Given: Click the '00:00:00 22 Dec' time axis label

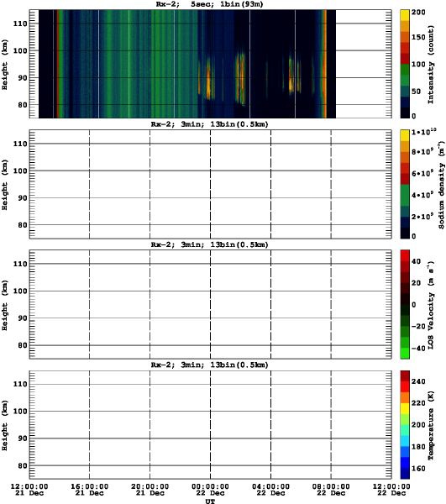Looking at the screenshot, I should click(210, 490).
